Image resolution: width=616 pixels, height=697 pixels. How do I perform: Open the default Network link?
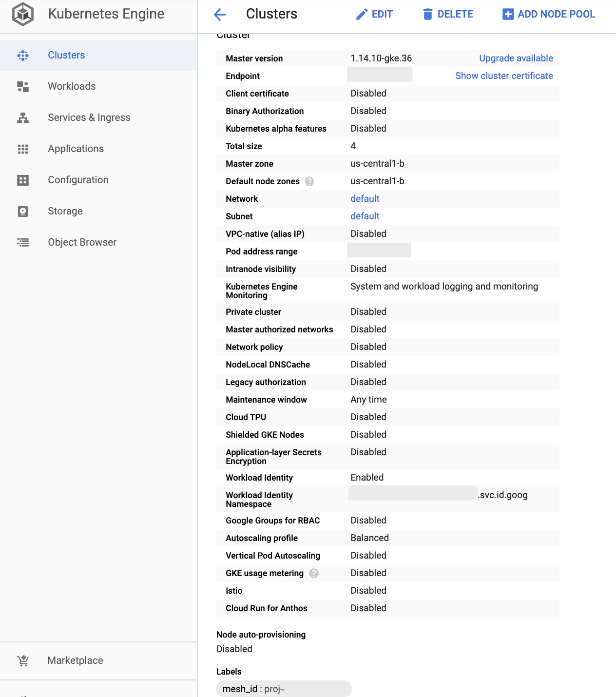365,199
